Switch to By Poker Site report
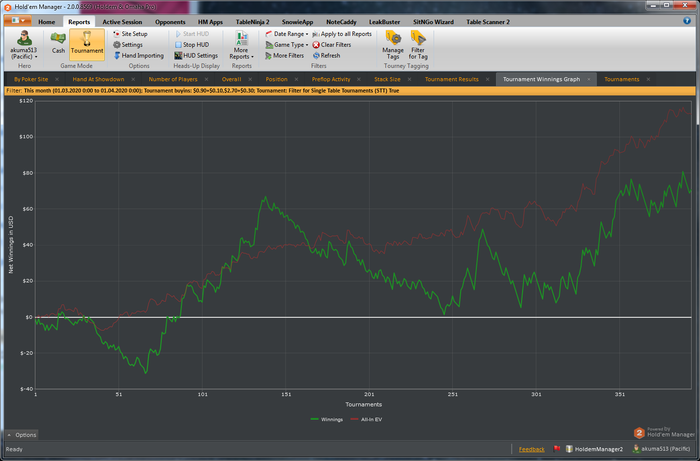 pos(31,79)
